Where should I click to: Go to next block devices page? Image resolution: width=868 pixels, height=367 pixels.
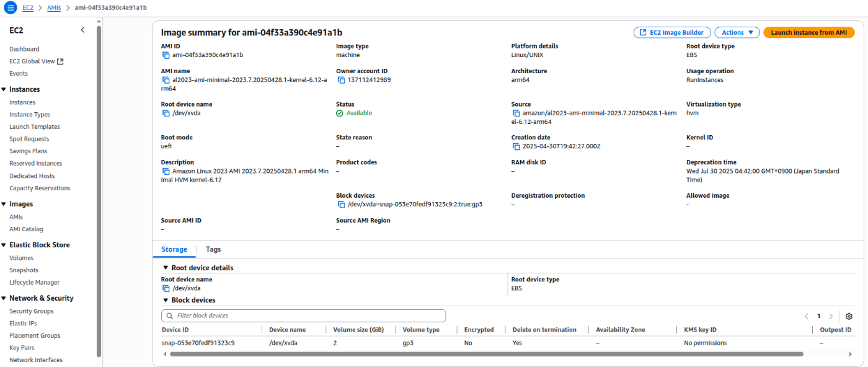831,316
